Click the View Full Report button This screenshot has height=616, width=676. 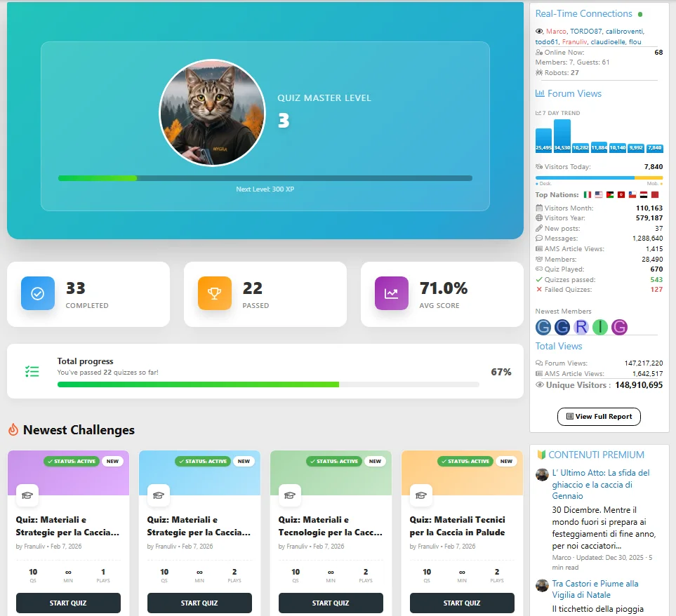[x=599, y=416]
